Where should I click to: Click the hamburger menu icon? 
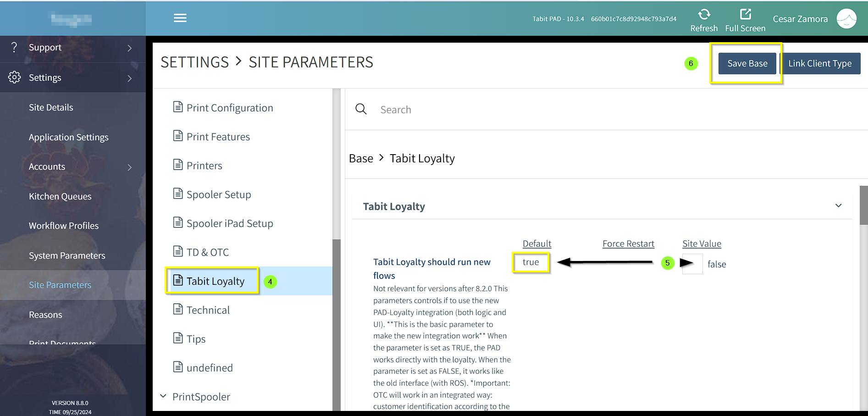coord(180,18)
